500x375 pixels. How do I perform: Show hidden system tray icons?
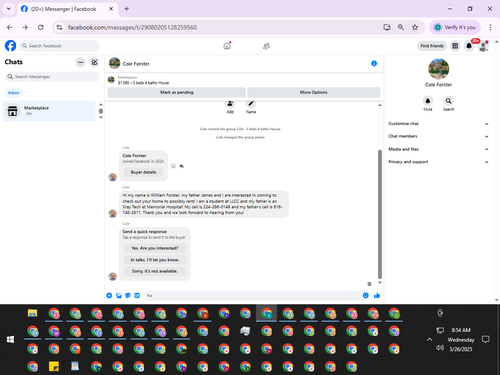tap(429, 339)
